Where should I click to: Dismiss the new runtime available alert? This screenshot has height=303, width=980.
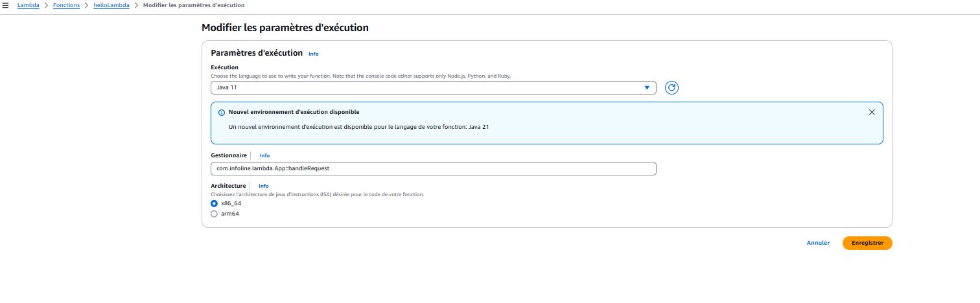[872, 112]
